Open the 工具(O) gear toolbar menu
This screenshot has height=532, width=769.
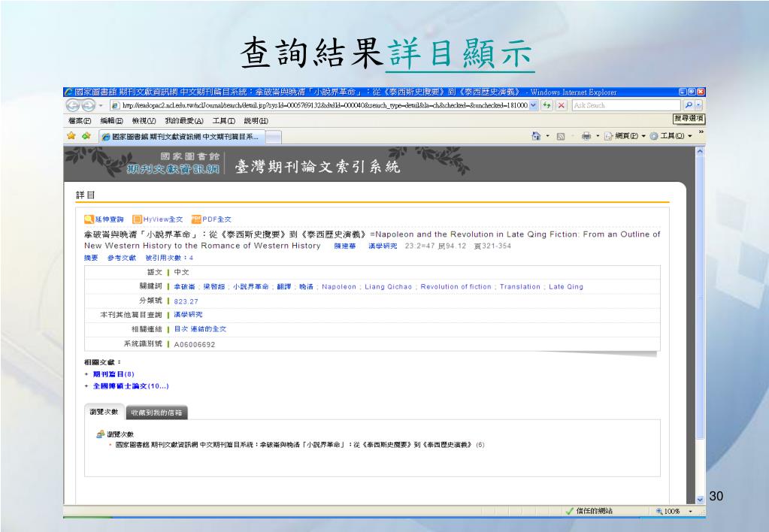click(671, 136)
